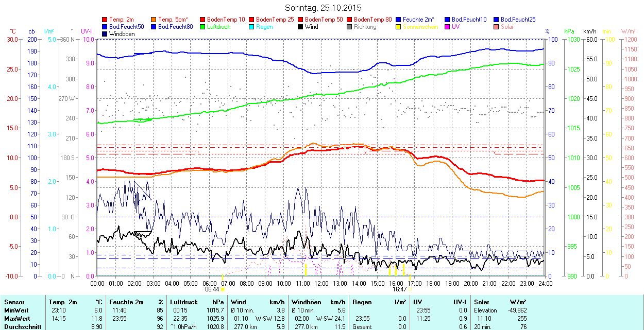Click the gray Richtung legend swatch
Image resolution: width=644 pixels, height=330 pixels.
349,26
